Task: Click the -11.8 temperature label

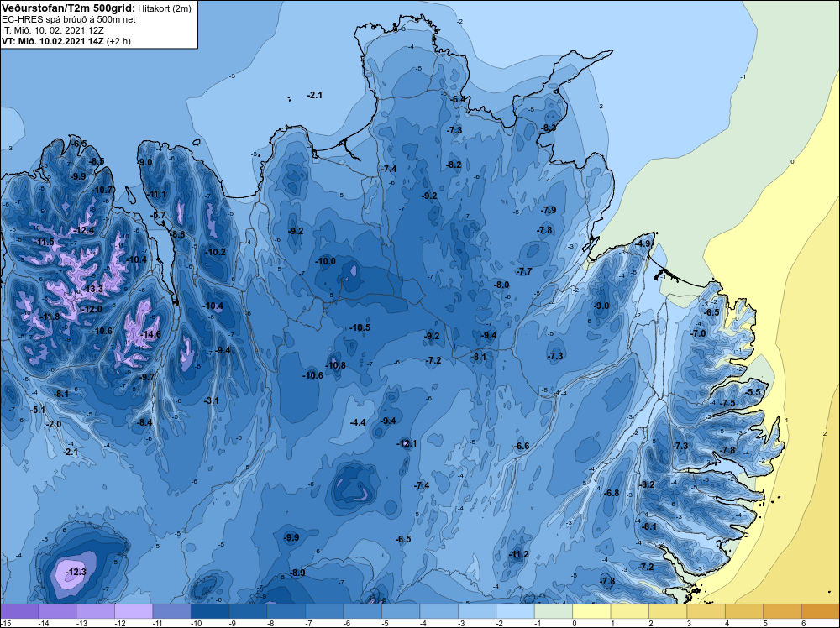Action: pyautogui.click(x=50, y=317)
